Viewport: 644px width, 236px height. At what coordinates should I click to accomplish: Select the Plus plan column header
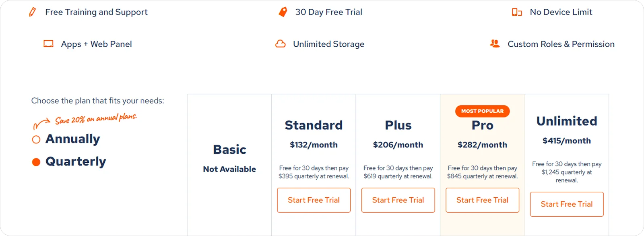tap(398, 125)
